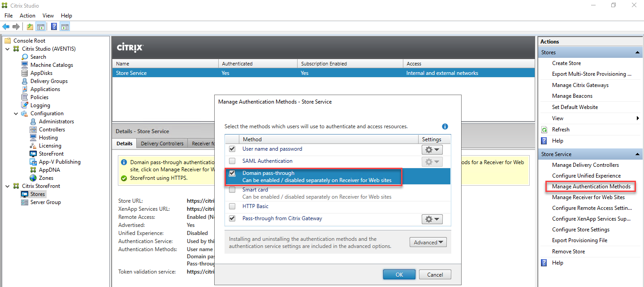The image size is (644, 287).
Task: Click Configure Store Settings action
Action: coord(581,230)
